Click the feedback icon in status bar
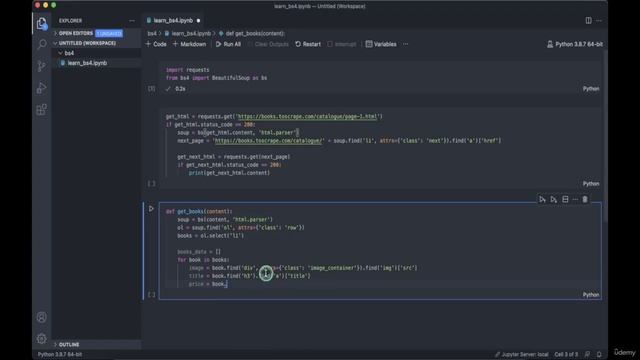Screen dimensions: 640x360 [587, 354]
